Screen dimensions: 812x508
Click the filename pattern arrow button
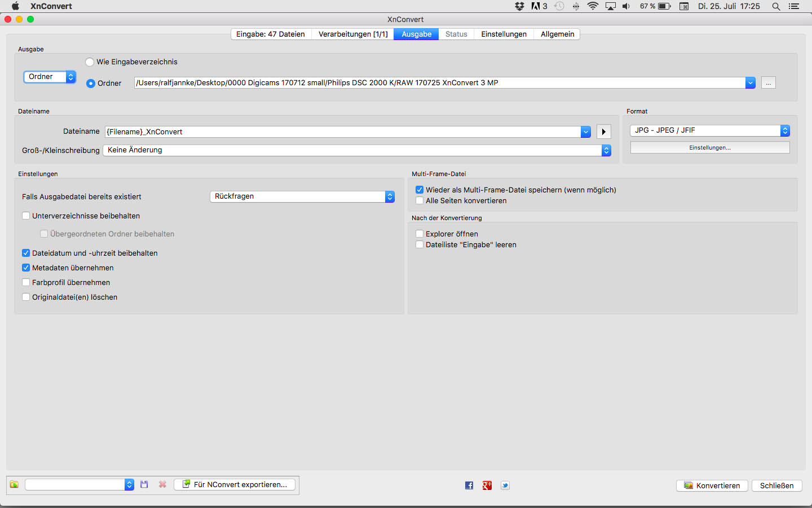(603, 132)
